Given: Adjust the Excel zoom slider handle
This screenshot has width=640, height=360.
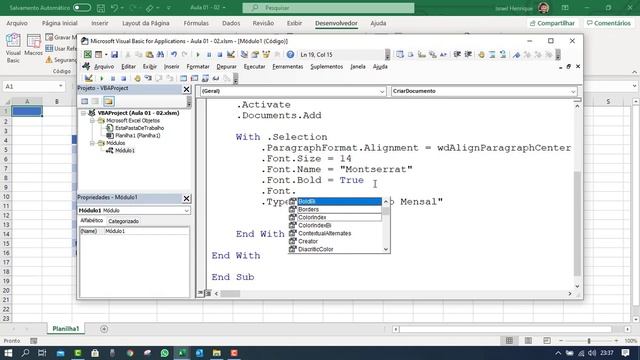Looking at the screenshot, I should click(589, 340).
